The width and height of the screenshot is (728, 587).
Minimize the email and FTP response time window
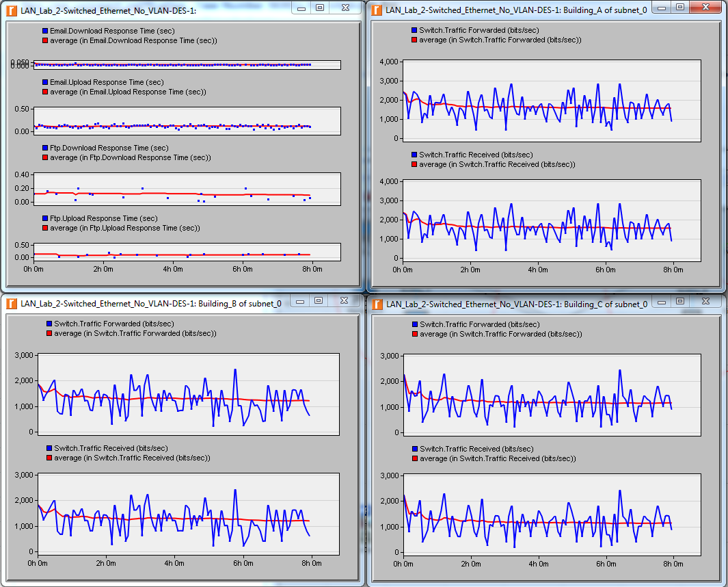click(301, 8)
